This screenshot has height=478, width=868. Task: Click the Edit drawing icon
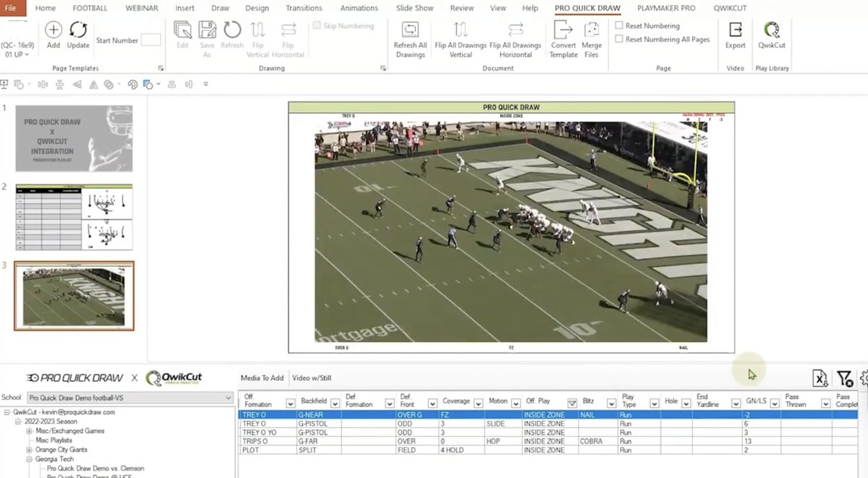pyautogui.click(x=183, y=30)
